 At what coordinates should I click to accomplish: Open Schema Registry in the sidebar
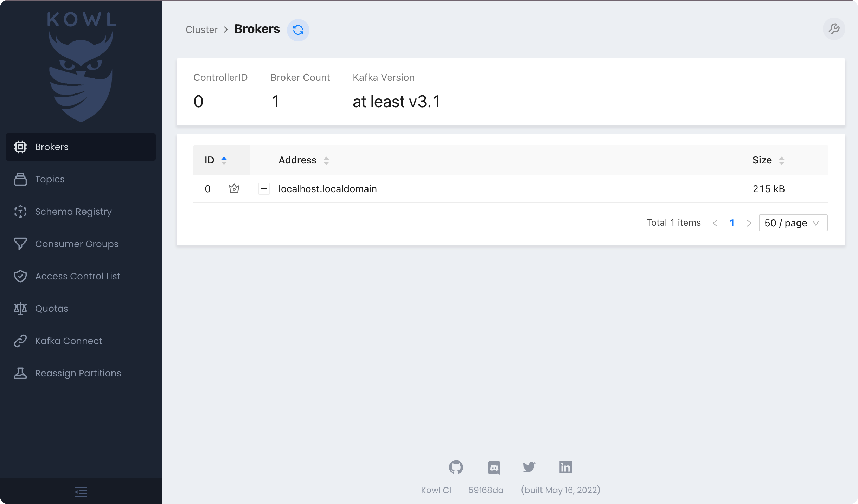[x=73, y=212]
